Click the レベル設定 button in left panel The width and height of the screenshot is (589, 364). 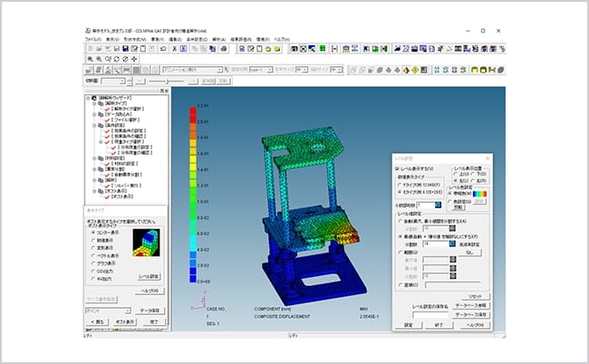pos(150,276)
